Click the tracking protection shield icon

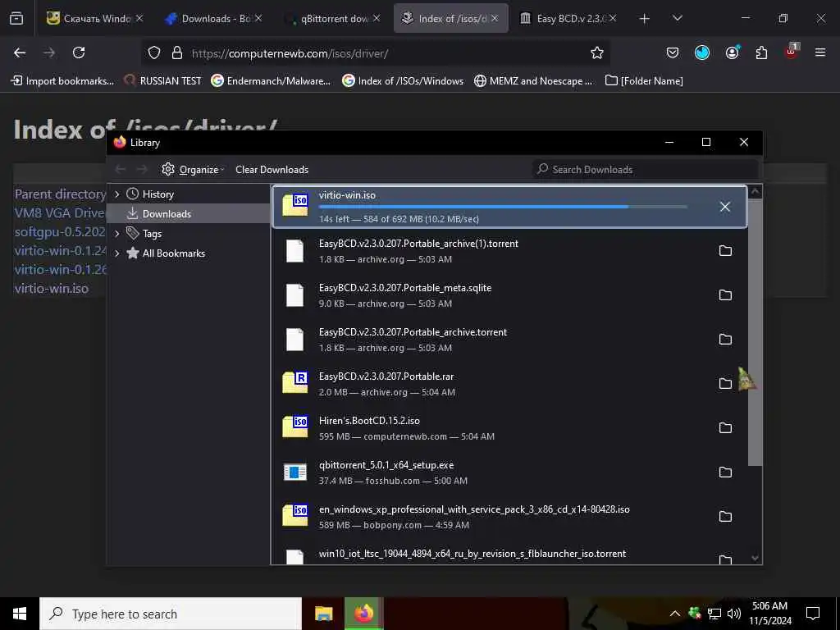pyautogui.click(x=154, y=53)
